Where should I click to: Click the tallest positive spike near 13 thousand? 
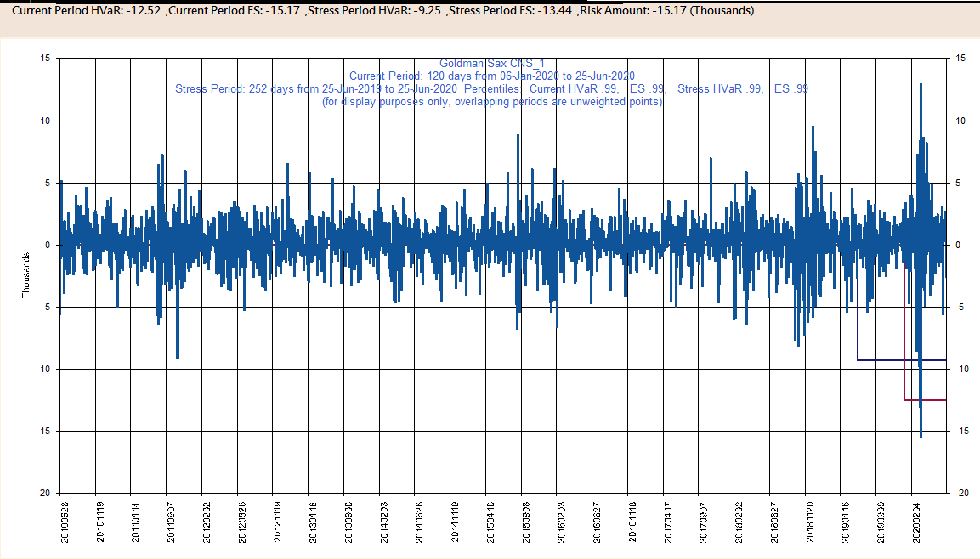click(921, 85)
